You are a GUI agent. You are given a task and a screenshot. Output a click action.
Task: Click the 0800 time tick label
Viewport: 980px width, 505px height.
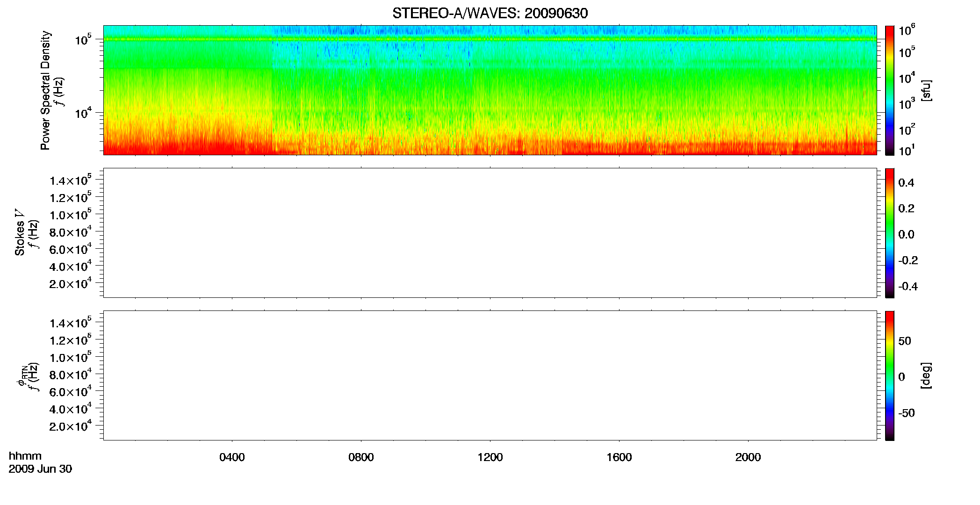361,457
